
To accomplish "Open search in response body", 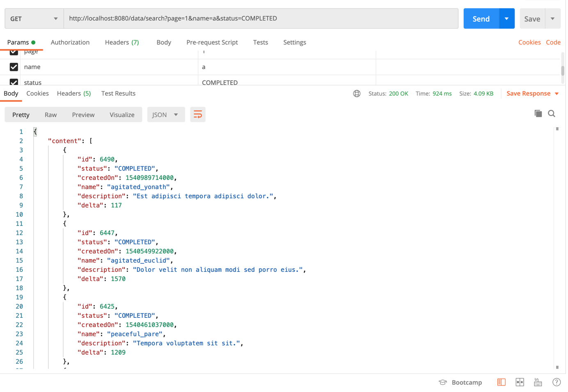I will [552, 114].
